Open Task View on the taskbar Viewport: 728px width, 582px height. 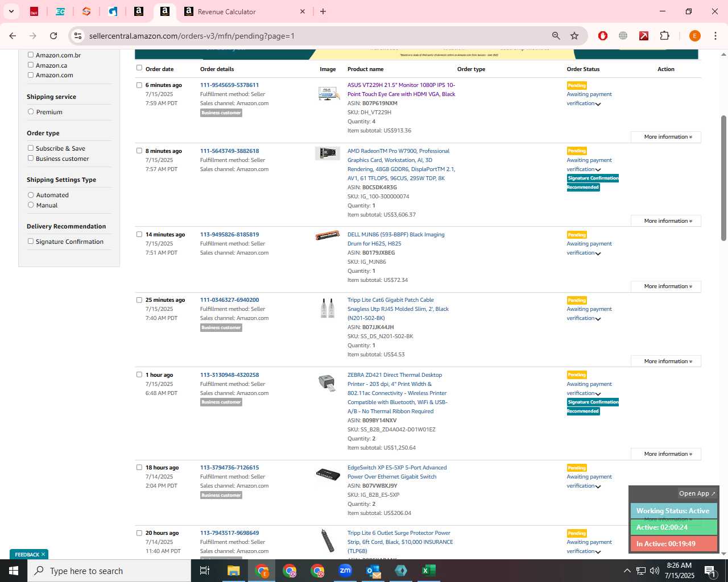205,571
